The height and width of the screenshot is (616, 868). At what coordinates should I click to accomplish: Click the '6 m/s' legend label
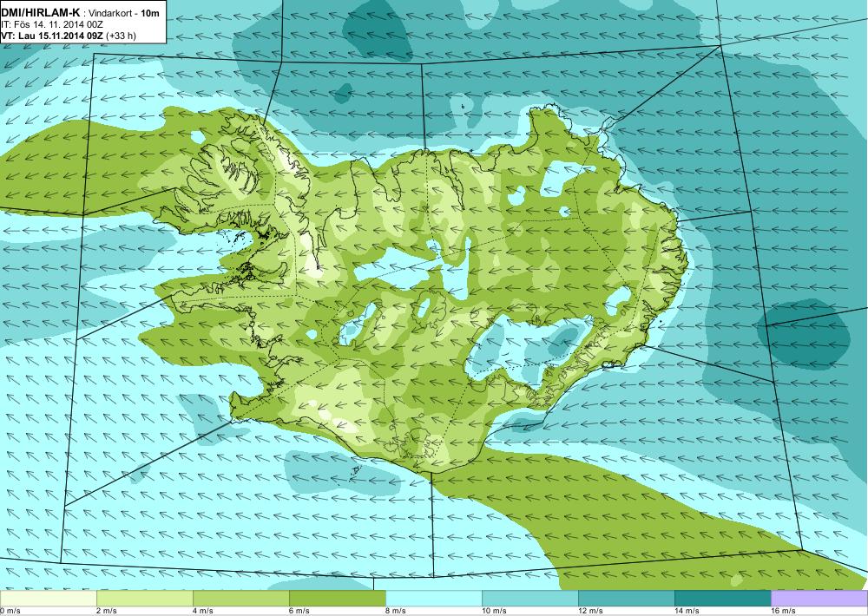(299, 611)
